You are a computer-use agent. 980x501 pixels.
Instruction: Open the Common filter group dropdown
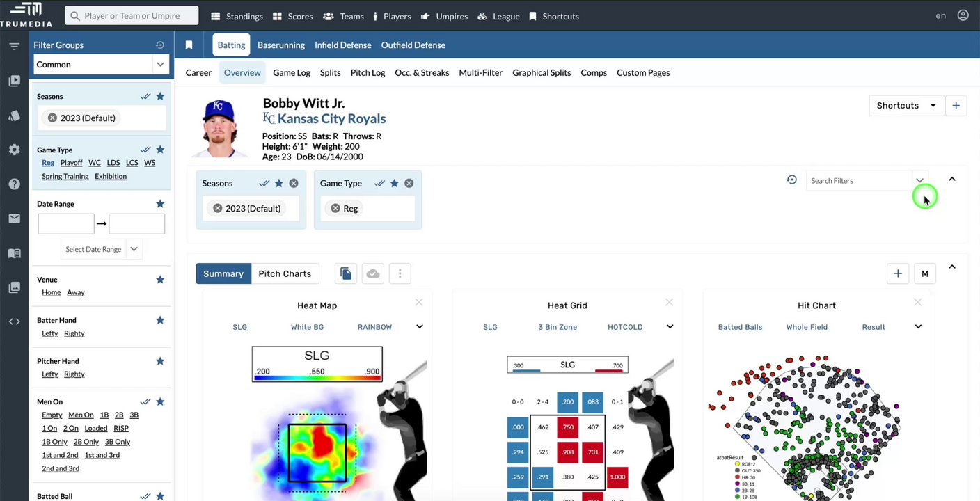pyautogui.click(x=101, y=64)
